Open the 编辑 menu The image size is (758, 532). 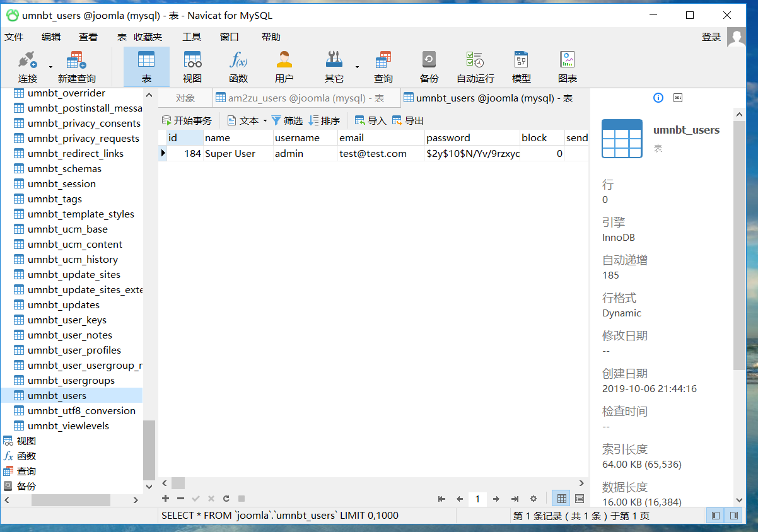pos(51,37)
